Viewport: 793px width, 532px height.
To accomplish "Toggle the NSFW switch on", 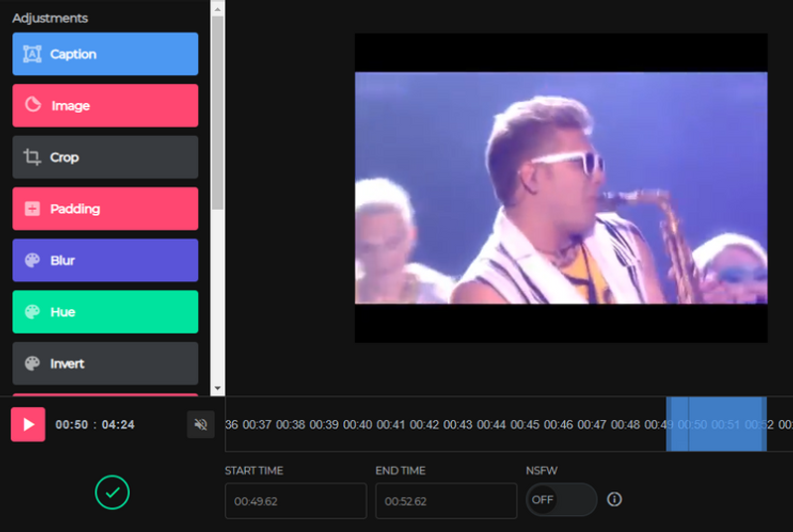I will pos(561,499).
